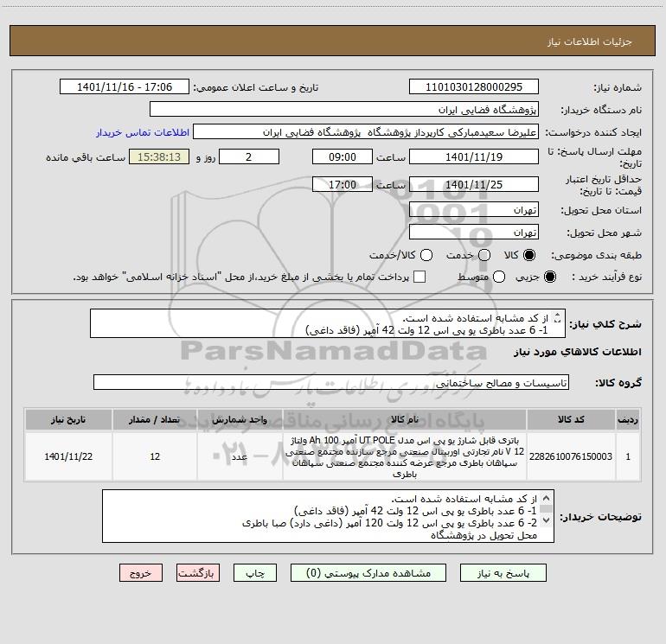
Task: Toggle the Islamic treasury payment checkbox
Action: [x=419, y=277]
